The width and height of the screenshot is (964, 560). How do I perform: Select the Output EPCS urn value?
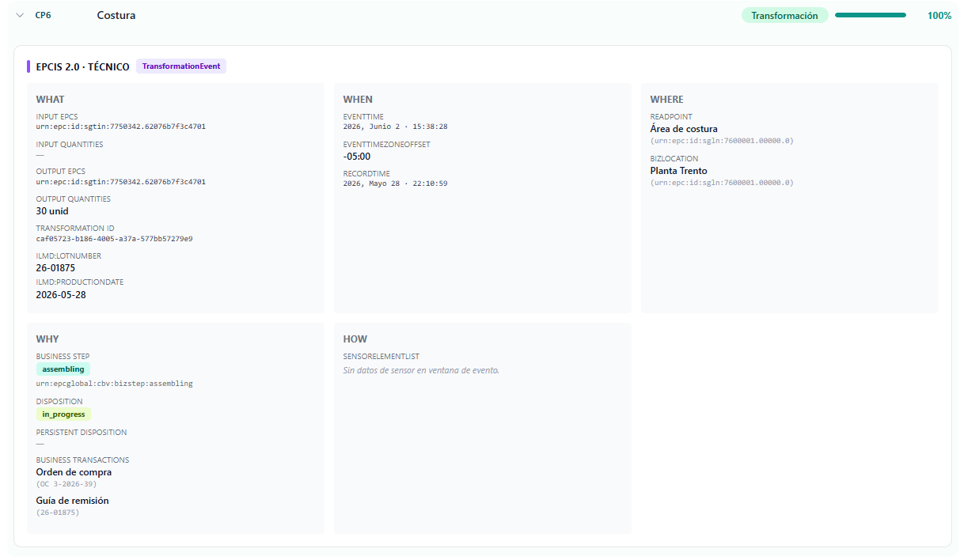(121, 182)
